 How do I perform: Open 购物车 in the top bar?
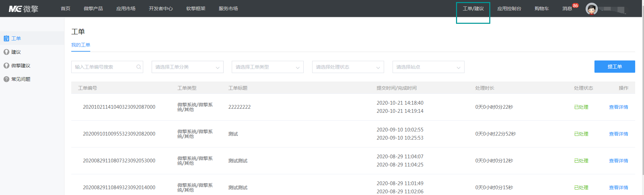pos(542,8)
